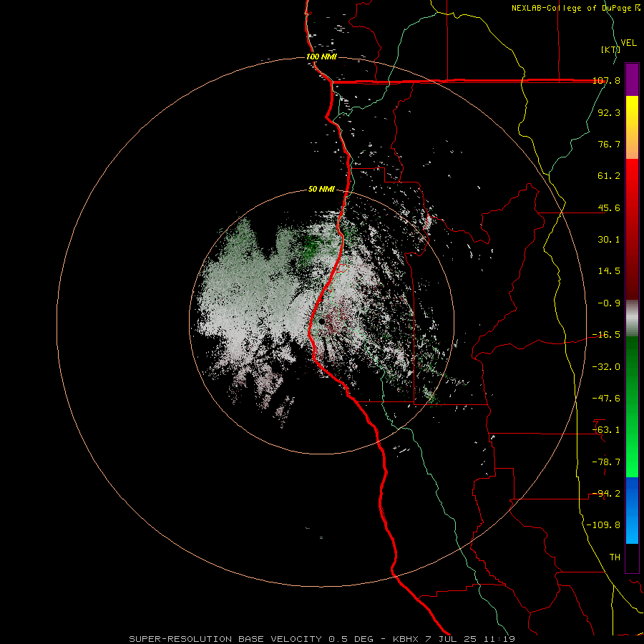
Task: Click the gray near-zero segment of the color bar
Action: coord(632,318)
